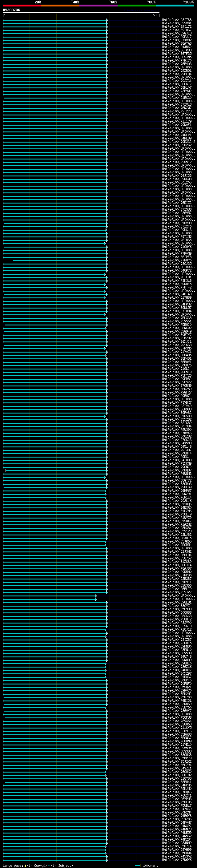Select label UniRef100_Q7N6V6
197x868 pixels.
click(x=177, y=860)
